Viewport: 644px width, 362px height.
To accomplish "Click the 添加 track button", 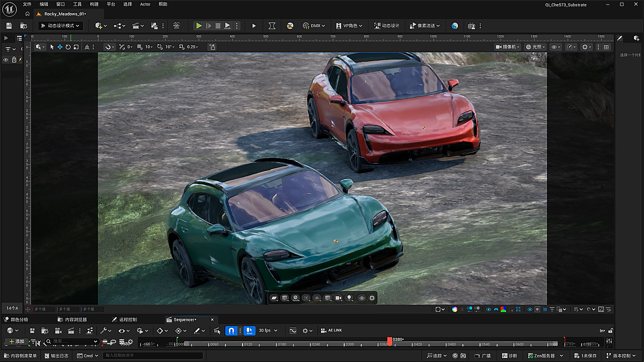I will (17, 341).
